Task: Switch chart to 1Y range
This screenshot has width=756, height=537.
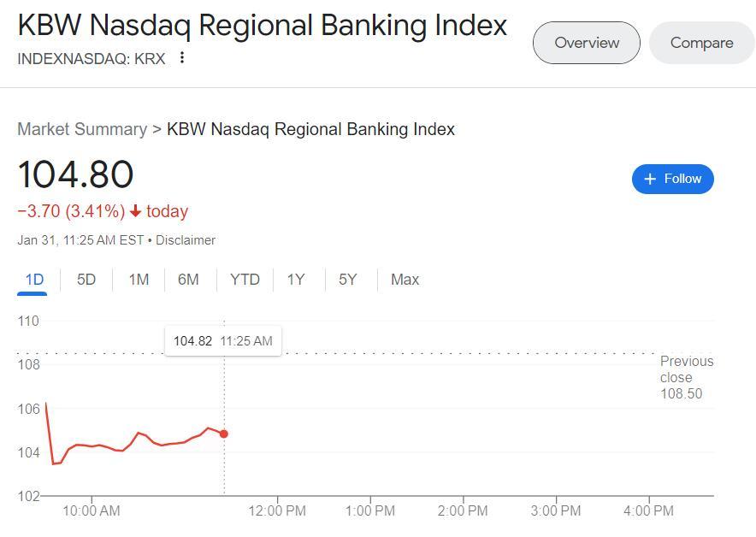Action: tap(296, 280)
